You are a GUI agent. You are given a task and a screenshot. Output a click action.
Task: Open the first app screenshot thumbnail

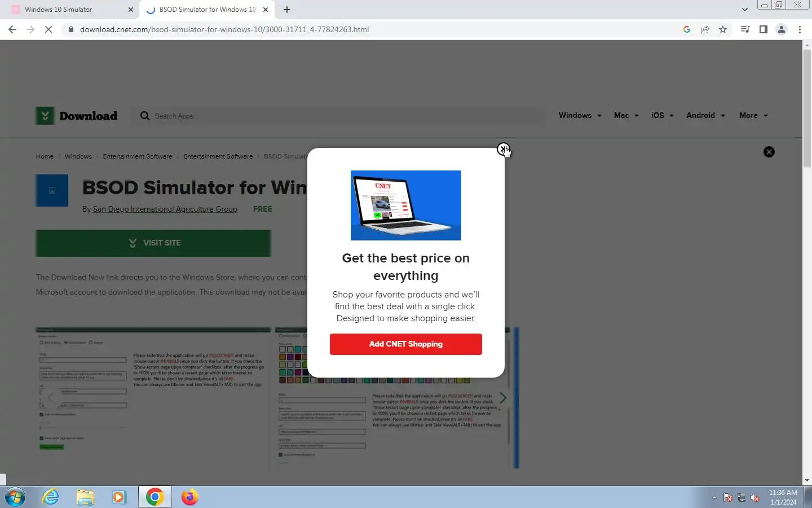pyautogui.click(x=153, y=398)
